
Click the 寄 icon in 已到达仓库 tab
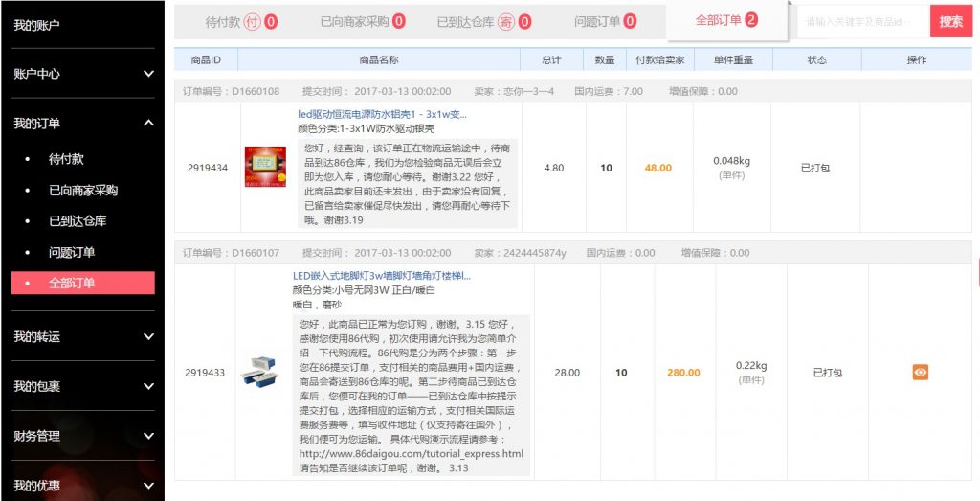[505, 22]
